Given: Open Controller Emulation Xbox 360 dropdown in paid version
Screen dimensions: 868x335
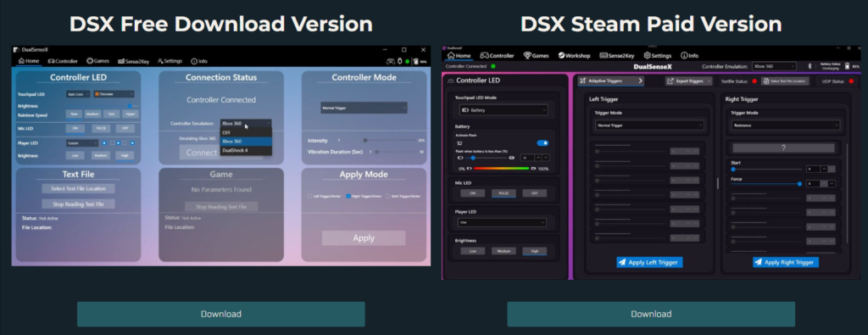Looking at the screenshot, I should (x=773, y=66).
